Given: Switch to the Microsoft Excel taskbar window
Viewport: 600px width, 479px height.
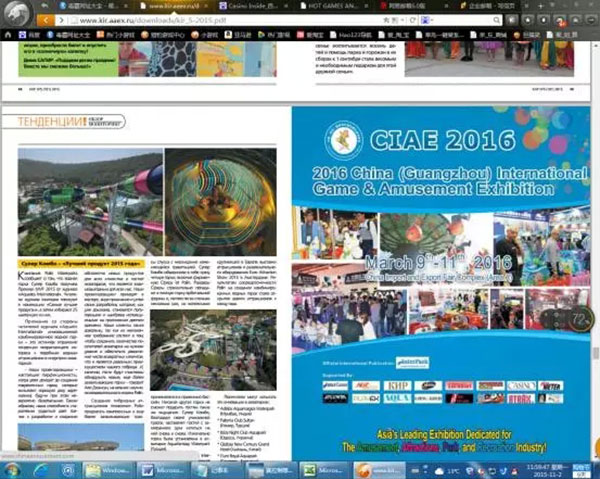Looking at the screenshot, I should 324,470.
